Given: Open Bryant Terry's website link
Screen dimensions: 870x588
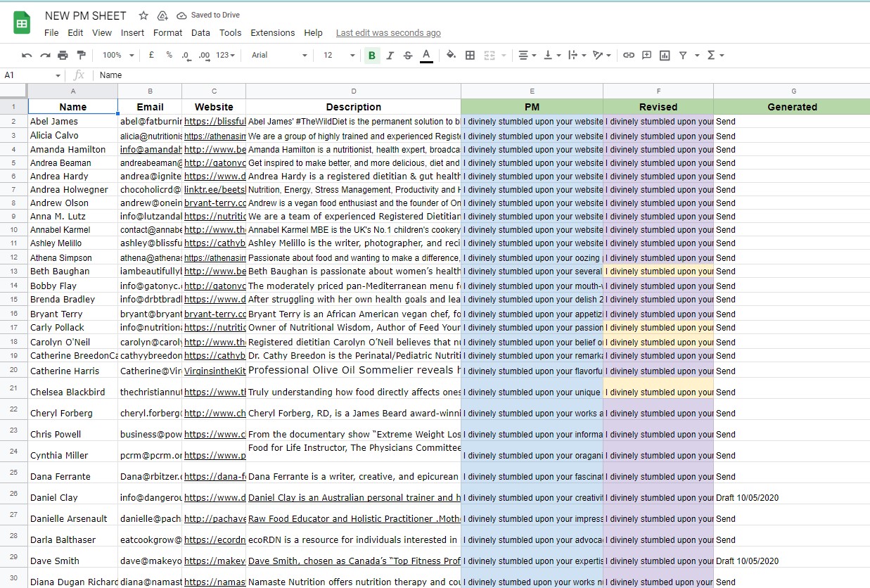Looking at the screenshot, I should [215, 314].
